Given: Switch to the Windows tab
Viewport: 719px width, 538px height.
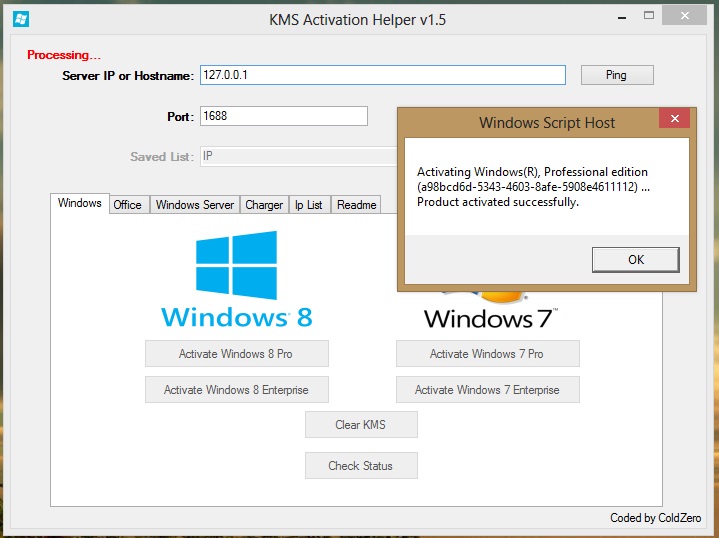Looking at the screenshot, I should 80,203.
